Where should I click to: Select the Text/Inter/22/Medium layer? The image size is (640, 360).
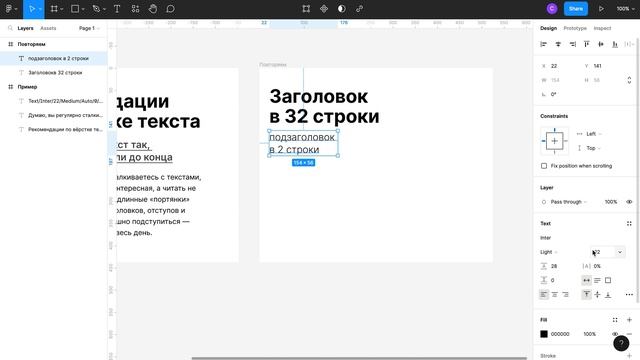tap(53, 101)
